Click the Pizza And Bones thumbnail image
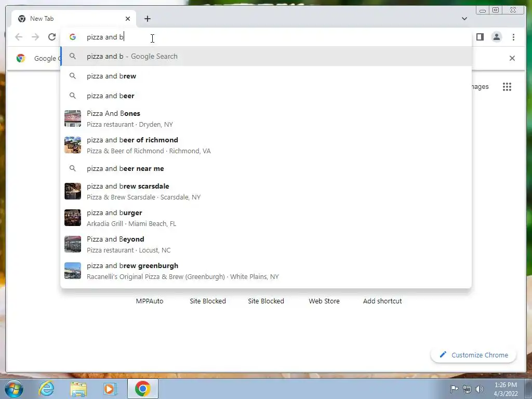Image resolution: width=532 pixels, height=399 pixels. 73,119
